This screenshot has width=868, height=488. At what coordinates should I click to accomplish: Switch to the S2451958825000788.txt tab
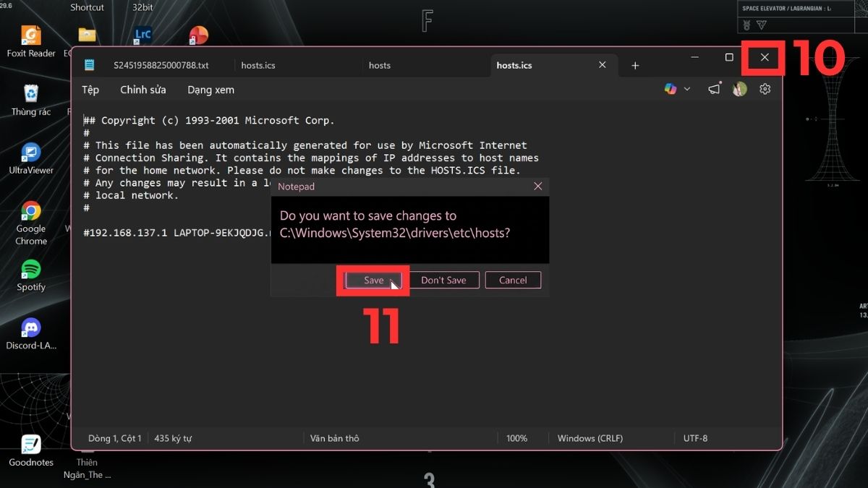(x=161, y=65)
